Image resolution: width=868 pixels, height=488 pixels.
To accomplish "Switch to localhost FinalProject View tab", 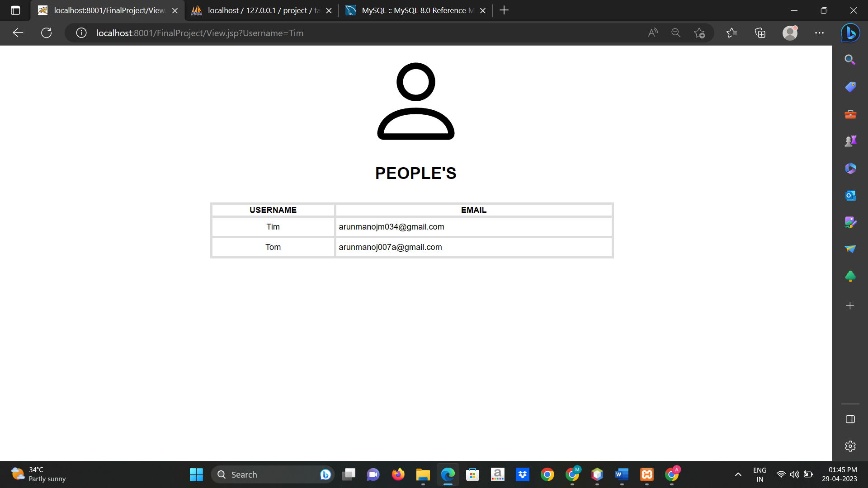I will coord(108,10).
